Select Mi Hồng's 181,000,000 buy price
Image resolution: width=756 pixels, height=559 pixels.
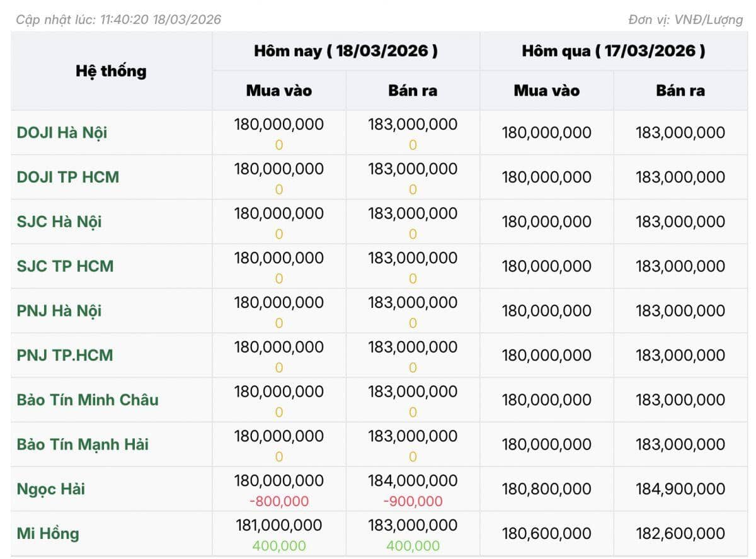coord(278,526)
